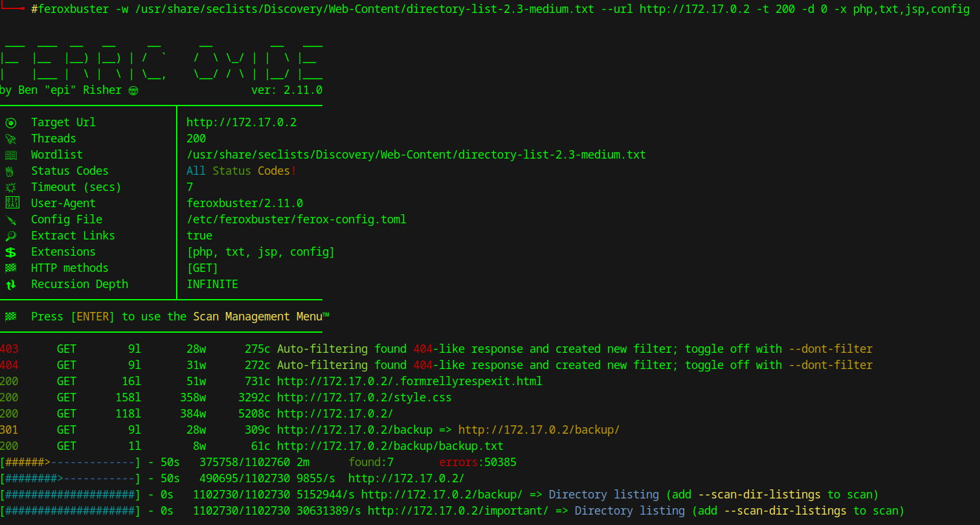Click the book icon beside Wordlist
Screen dimensions: 980x525
coord(11,155)
